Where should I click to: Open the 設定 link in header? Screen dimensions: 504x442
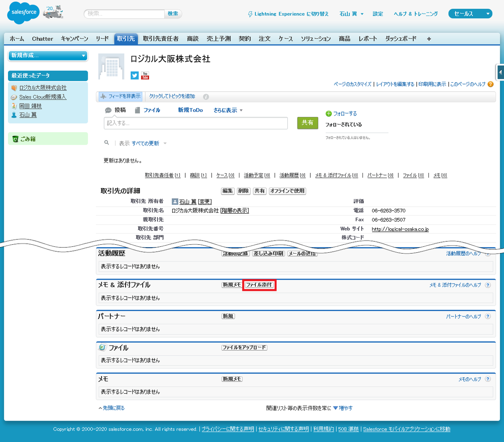(x=378, y=14)
